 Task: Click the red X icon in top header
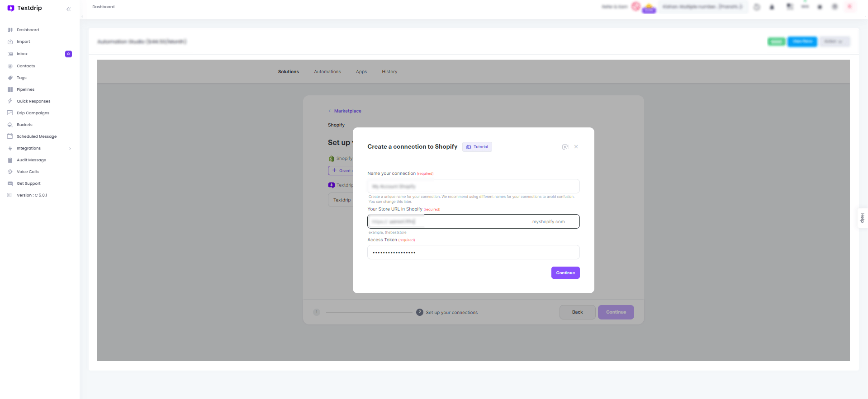pyautogui.click(x=849, y=6)
